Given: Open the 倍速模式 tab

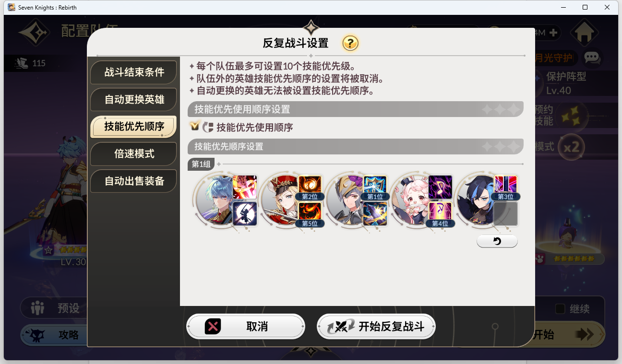Looking at the screenshot, I should coord(133,153).
